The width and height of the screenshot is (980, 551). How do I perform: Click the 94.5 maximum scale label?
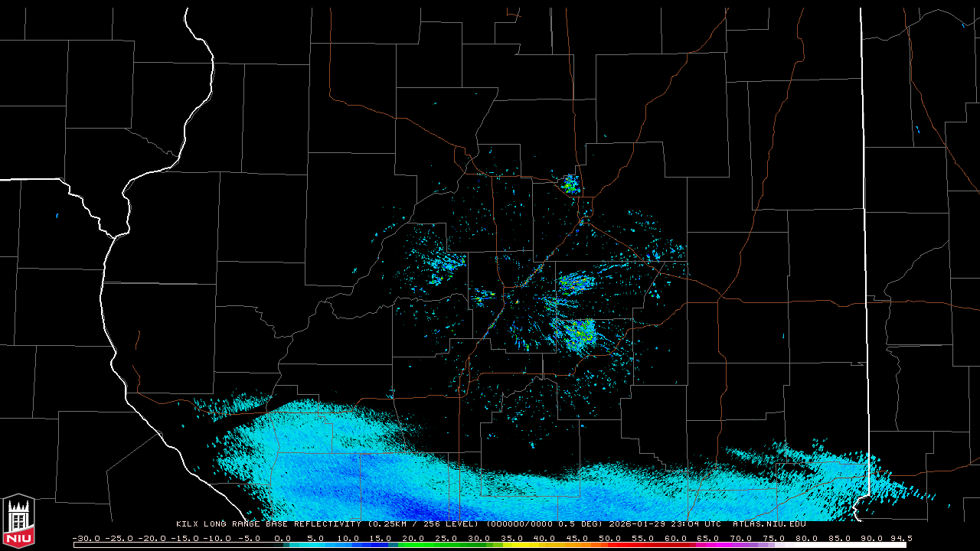tap(900, 538)
